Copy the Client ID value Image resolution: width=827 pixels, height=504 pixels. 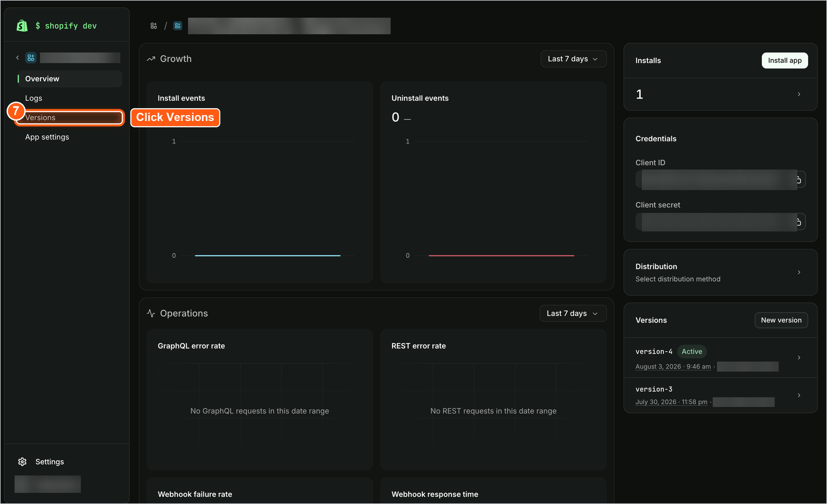pyautogui.click(x=799, y=180)
